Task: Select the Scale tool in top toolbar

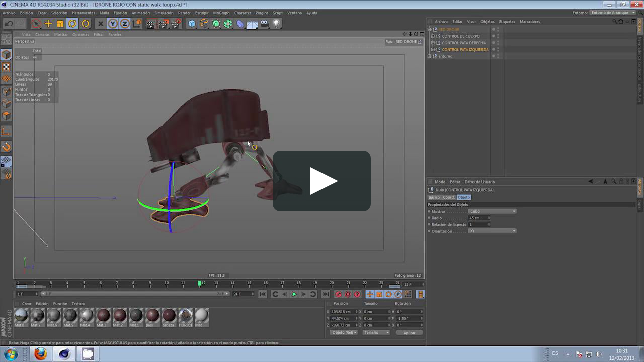Action: pyautogui.click(x=60, y=24)
